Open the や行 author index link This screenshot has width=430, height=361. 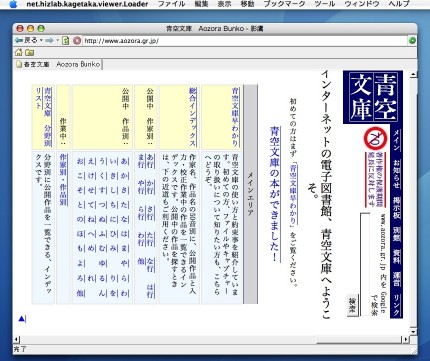point(141,187)
